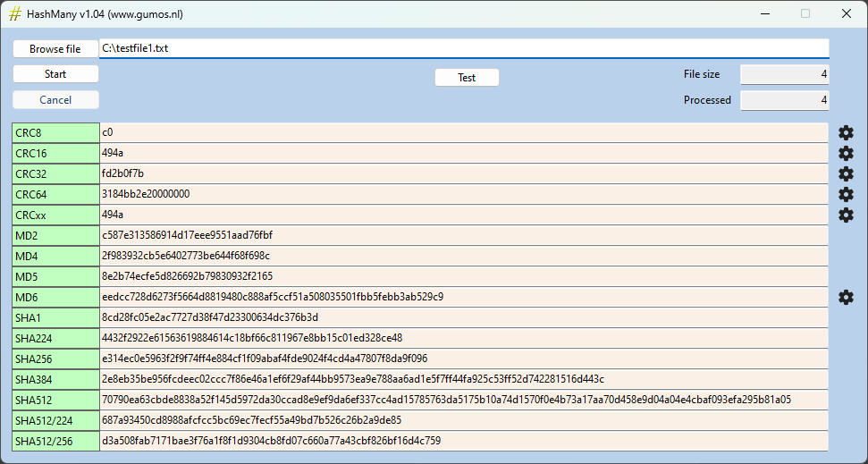868x464 pixels.
Task: Click the MD4 hash output value
Action: pos(463,256)
